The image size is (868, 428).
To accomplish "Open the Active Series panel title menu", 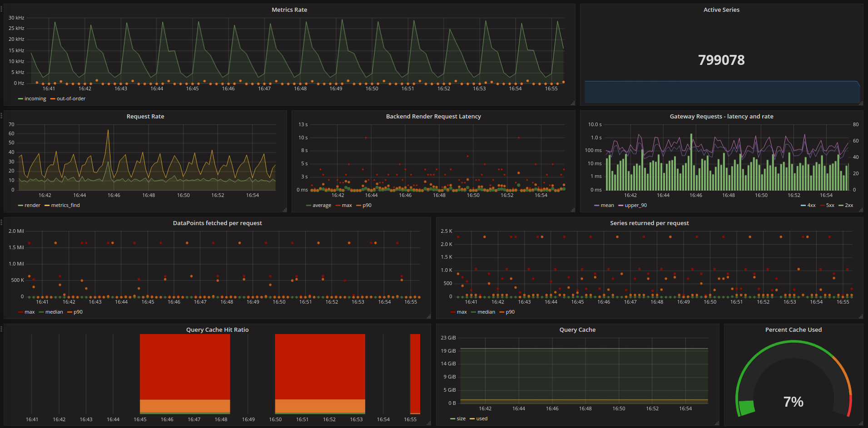I will point(721,10).
